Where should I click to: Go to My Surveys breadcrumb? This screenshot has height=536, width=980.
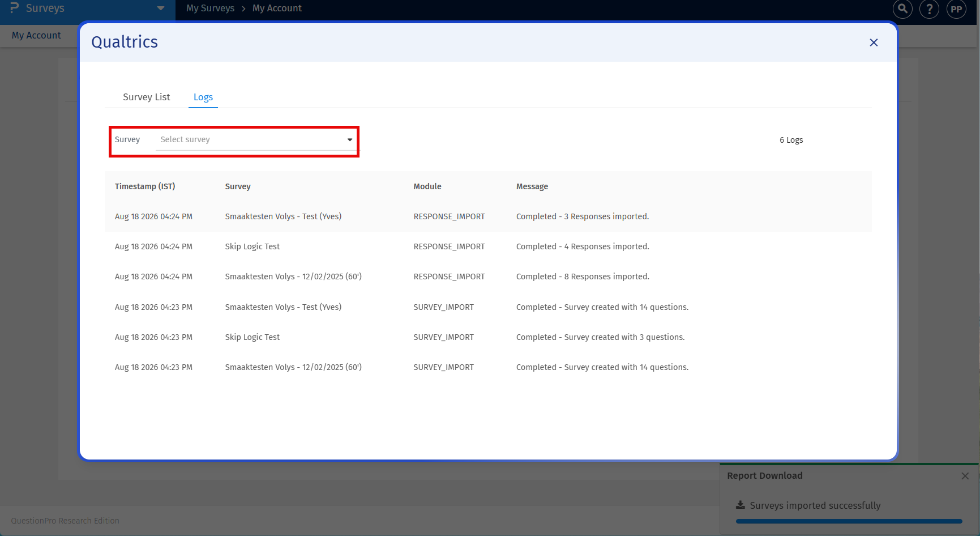tap(210, 8)
